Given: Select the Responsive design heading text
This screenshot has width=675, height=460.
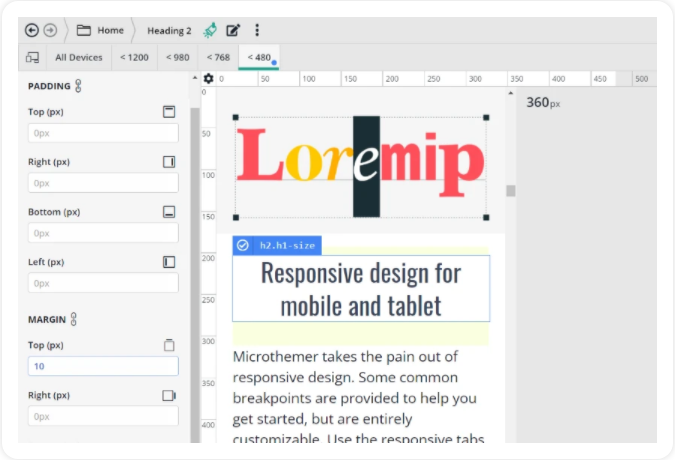Looking at the screenshot, I should pos(361,289).
